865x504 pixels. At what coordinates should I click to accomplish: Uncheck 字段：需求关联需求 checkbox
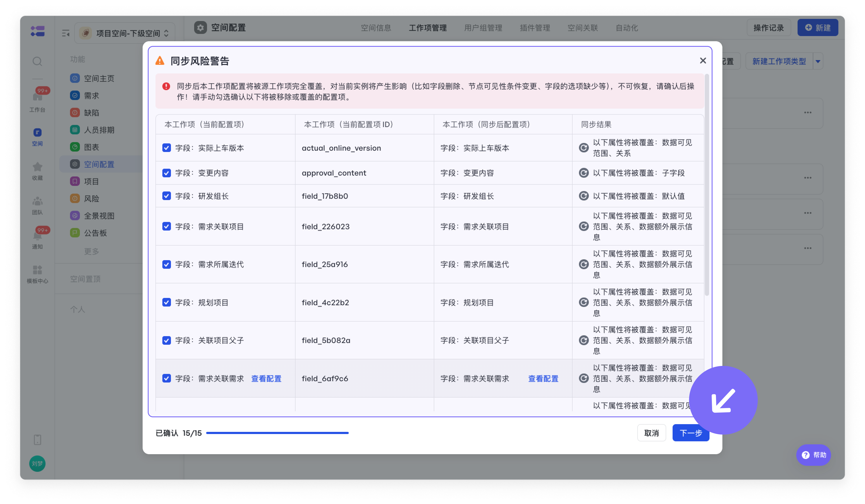[x=166, y=378]
